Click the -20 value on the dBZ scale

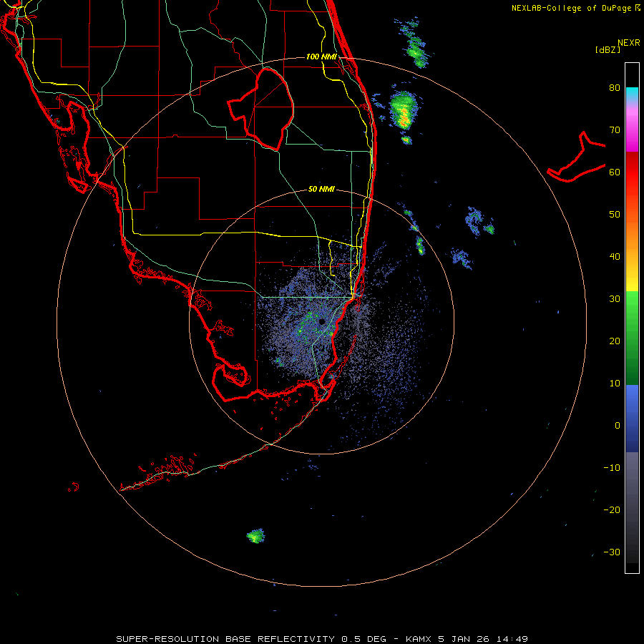tap(612, 510)
